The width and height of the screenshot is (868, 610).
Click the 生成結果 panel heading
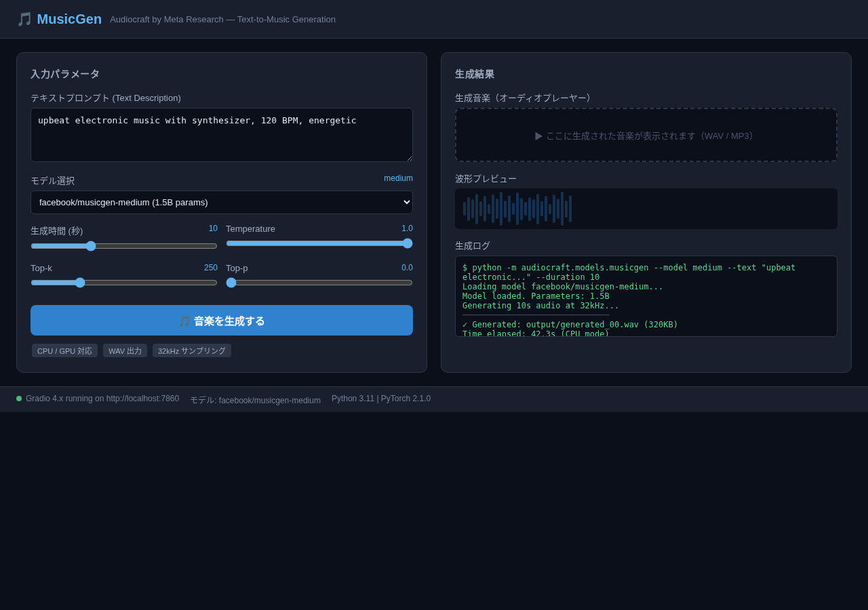(x=475, y=74)
